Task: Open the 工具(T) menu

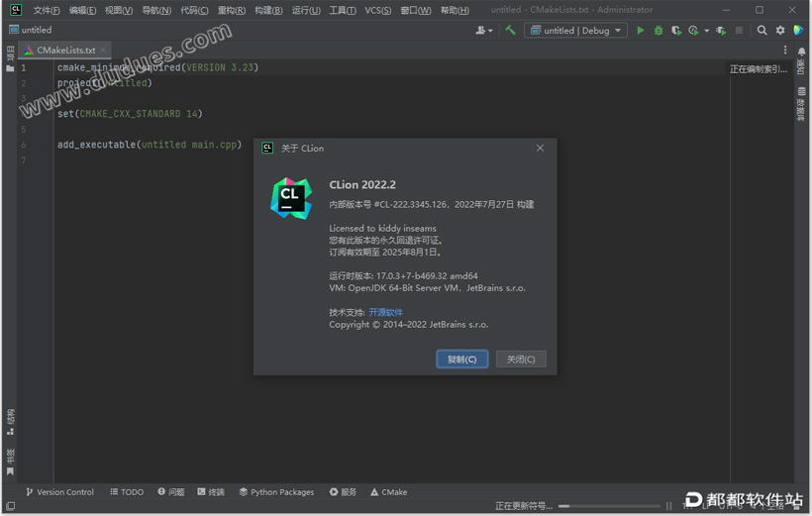Action: 343,10
